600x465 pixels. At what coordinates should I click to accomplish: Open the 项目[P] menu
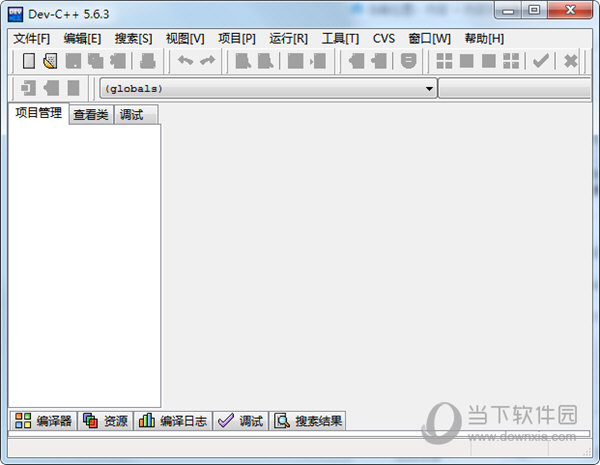coord(236,39)
